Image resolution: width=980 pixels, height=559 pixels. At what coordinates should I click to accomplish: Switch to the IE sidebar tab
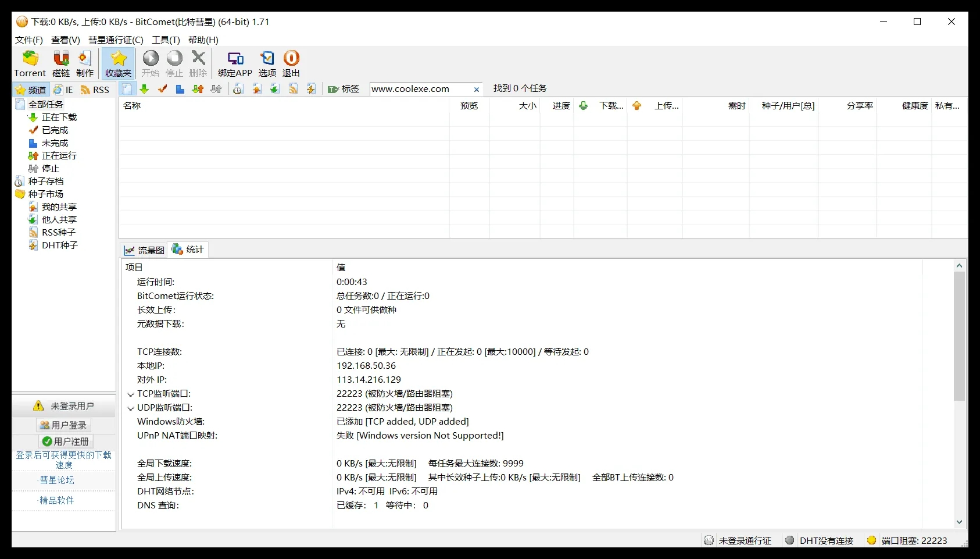point(63,90)
